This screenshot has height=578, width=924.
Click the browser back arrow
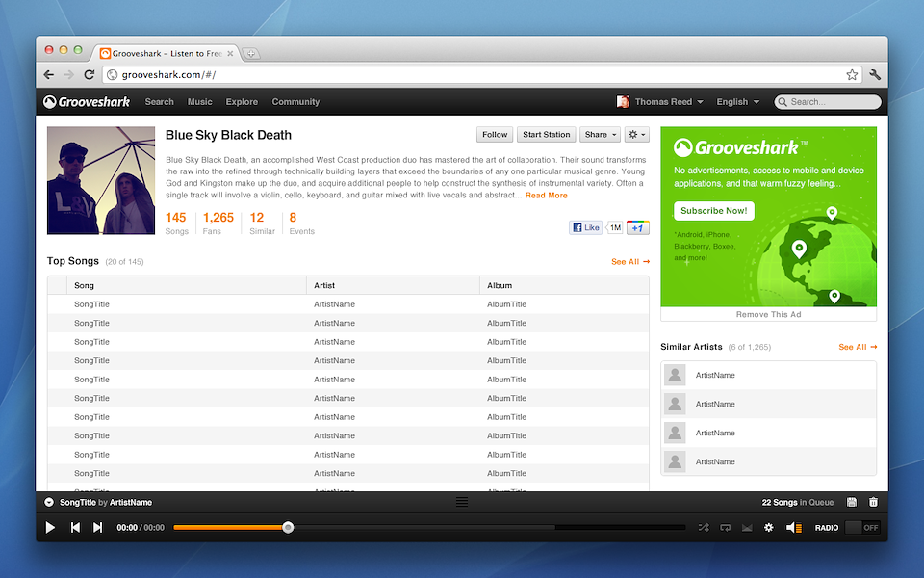(49, 75)
